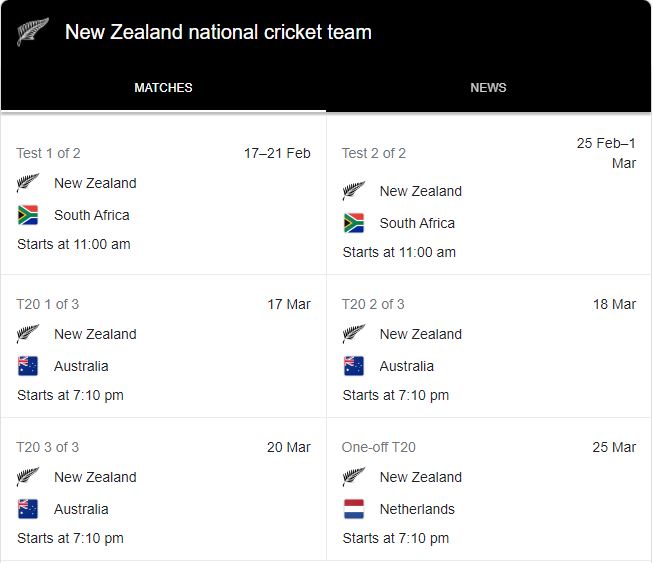Click the New Zealand national cricket team title
This screenshot has width=653, height=563.
(x=218, y=32)
